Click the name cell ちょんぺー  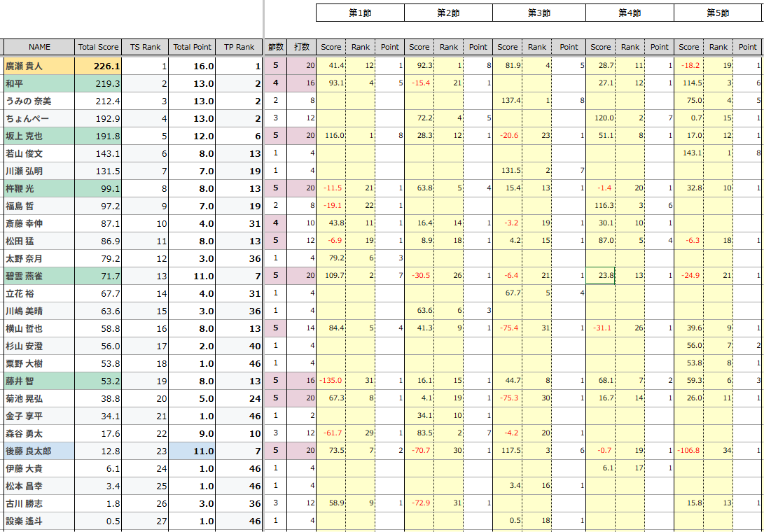pyautogui.click(x=39, y=119)
